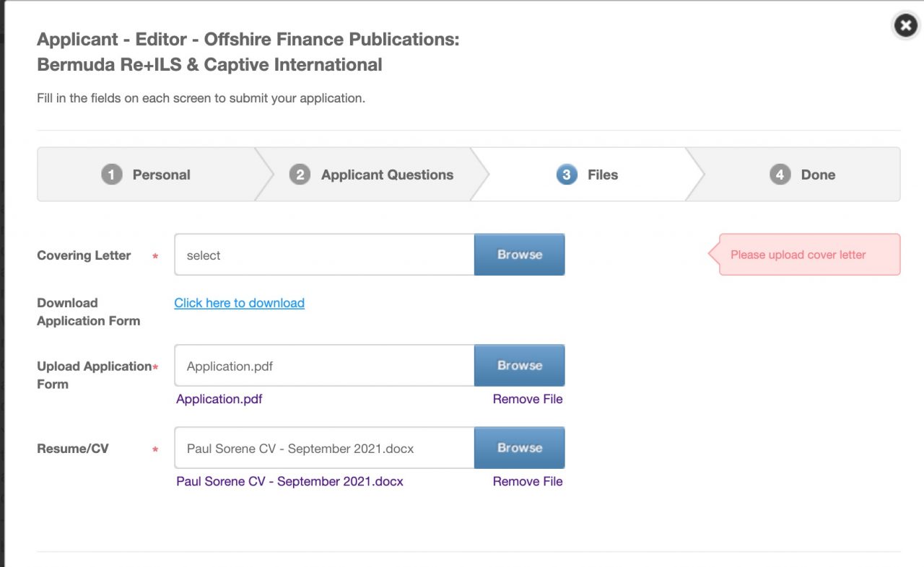924x567 pixels.
Task: Click the Applicant - Editor dialog heading
Action: (248, 52)
